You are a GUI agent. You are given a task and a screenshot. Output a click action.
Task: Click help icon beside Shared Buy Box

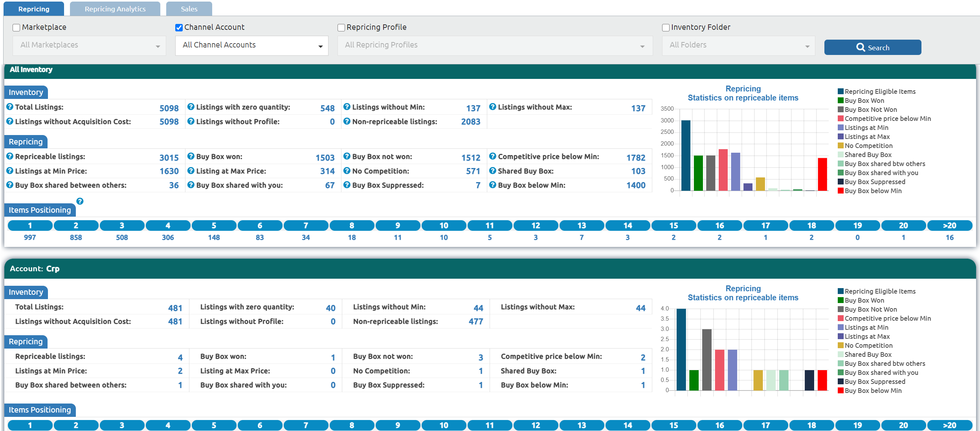pyautogui.click(x=493, y=171)
